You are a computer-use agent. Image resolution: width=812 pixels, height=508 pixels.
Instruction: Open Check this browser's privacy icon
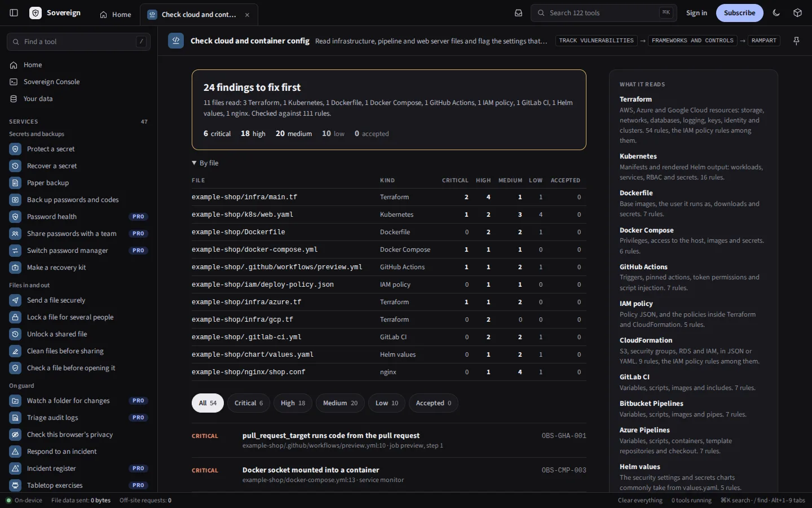15,435
